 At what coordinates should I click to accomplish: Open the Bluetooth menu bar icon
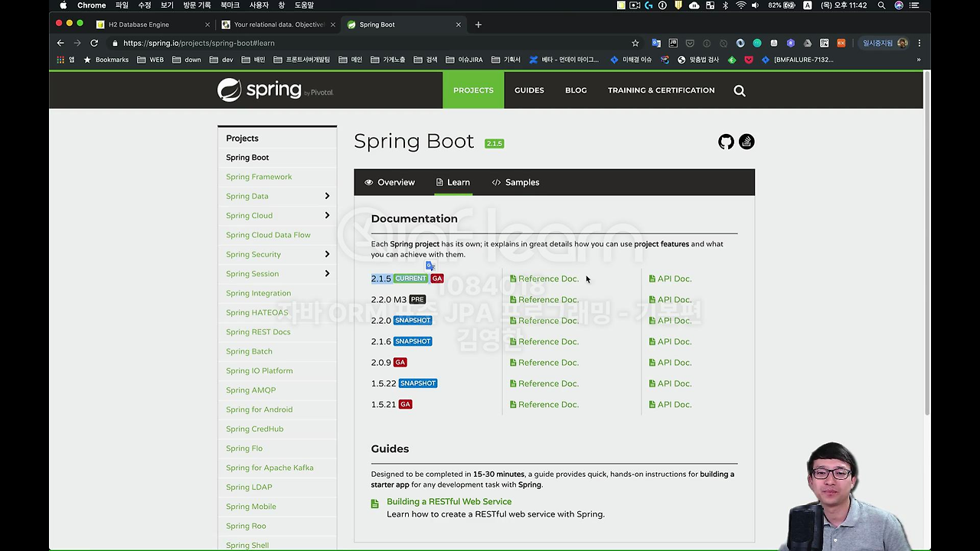coord(726,5)
